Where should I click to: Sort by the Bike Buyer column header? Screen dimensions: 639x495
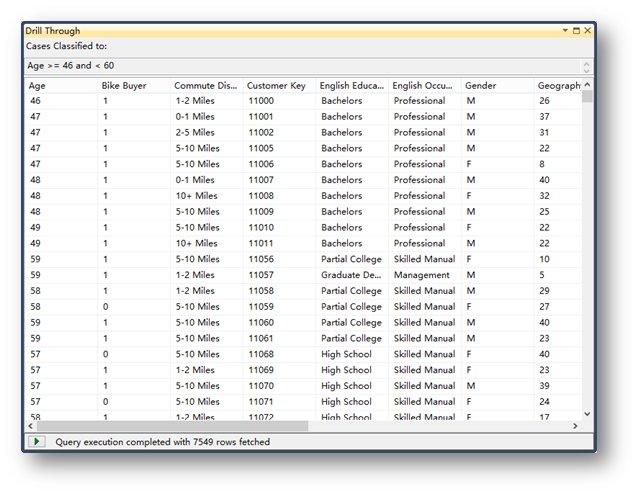pyautogui.click(x=133, y=86)
